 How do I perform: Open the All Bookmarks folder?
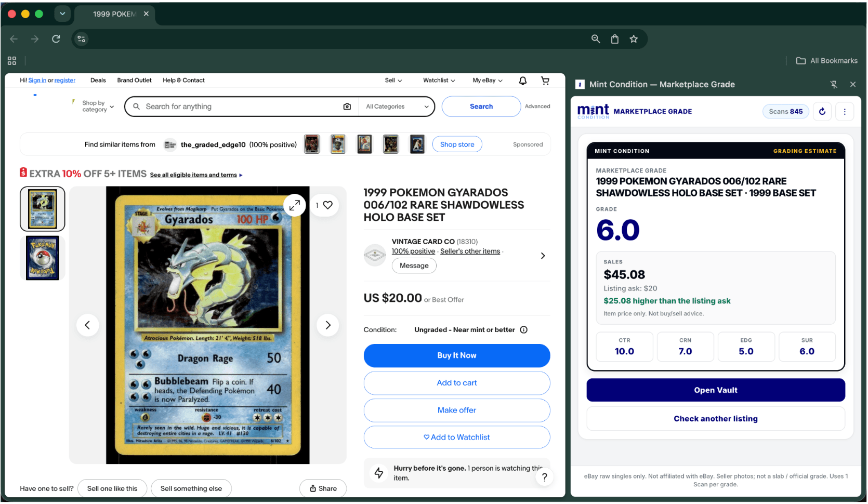click(x=827, y=61)
